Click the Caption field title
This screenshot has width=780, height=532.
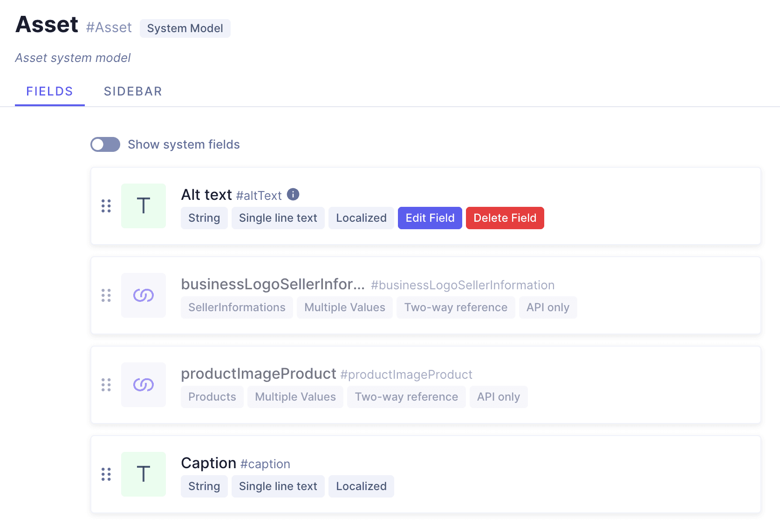[x=209, y=463]
